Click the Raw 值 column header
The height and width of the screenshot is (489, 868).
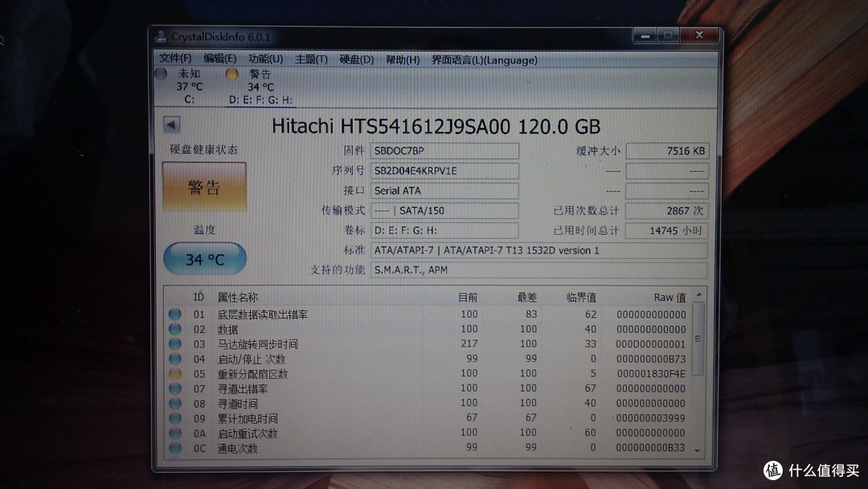(669, 298)
